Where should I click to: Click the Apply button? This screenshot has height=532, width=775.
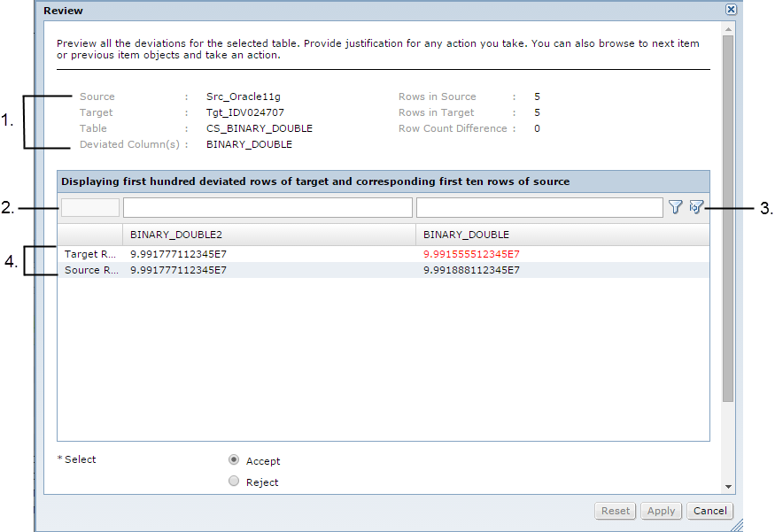661,511
